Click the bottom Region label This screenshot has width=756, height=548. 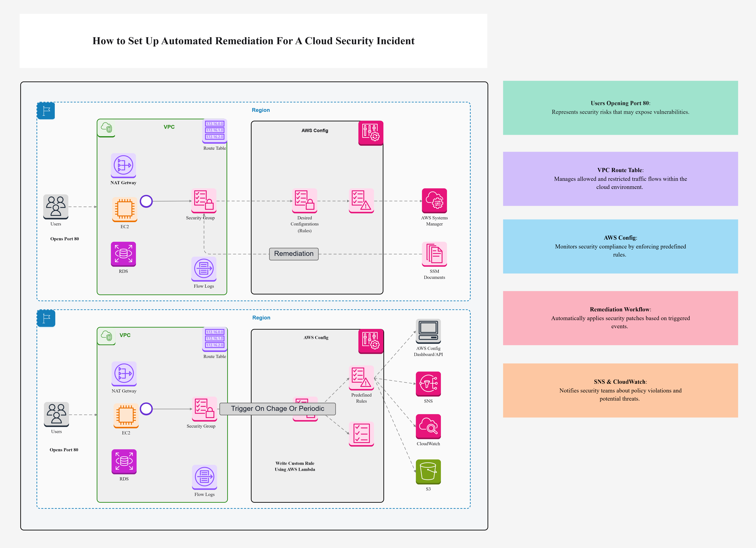tap(261, 318)
